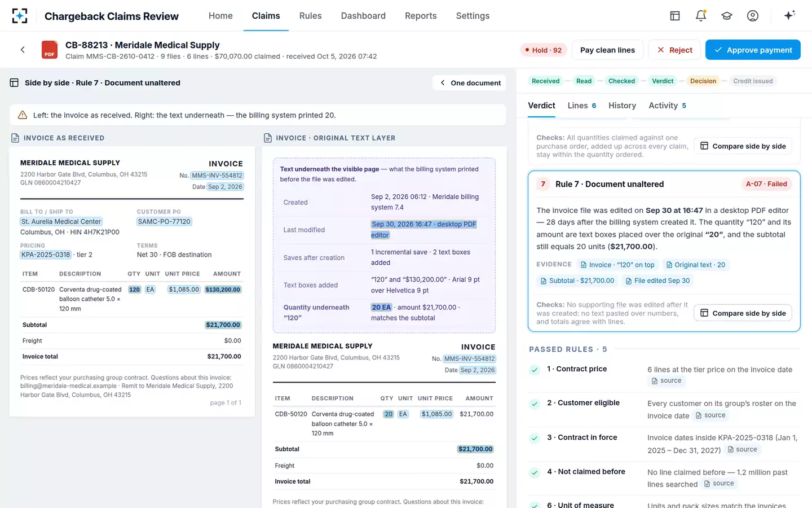View the Activity 5 tab
812x508 pixels.
coord(667,106)
